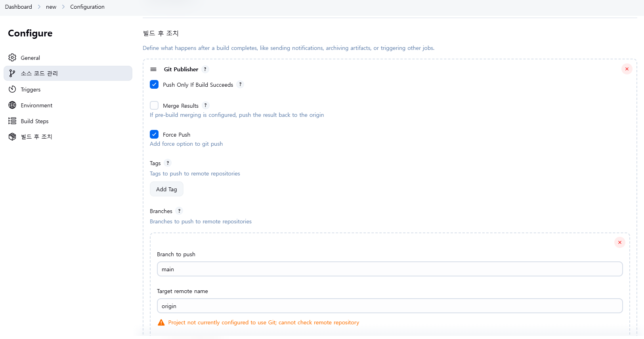Jump to the Environment section

(68, 105)
